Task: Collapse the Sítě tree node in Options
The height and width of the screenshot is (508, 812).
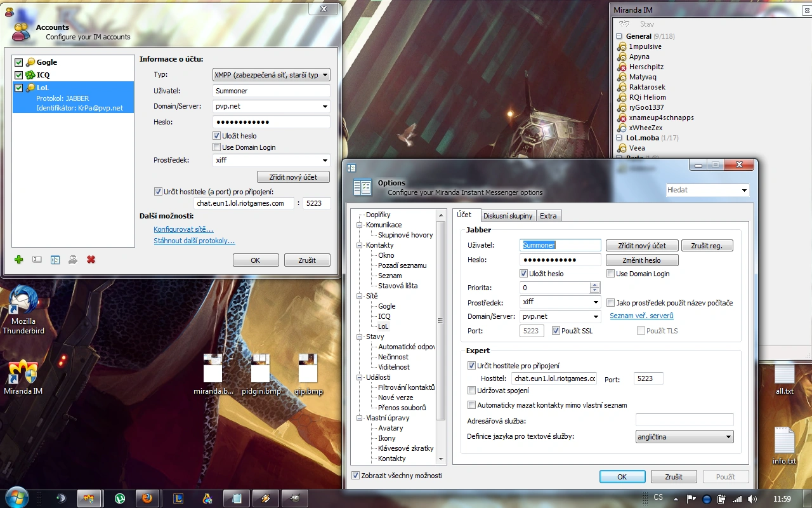Action: 360,296
